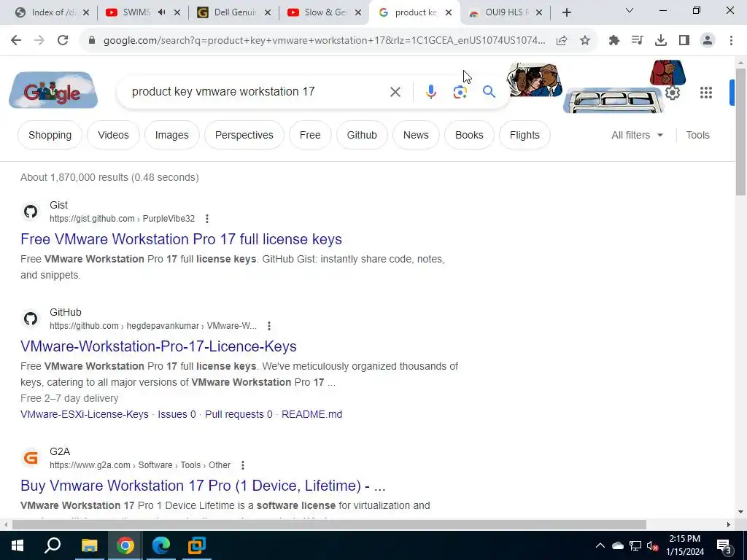This screenshot has height=560, width=747.
Task: Bookmark this page with the star
Action: [585, 41]
